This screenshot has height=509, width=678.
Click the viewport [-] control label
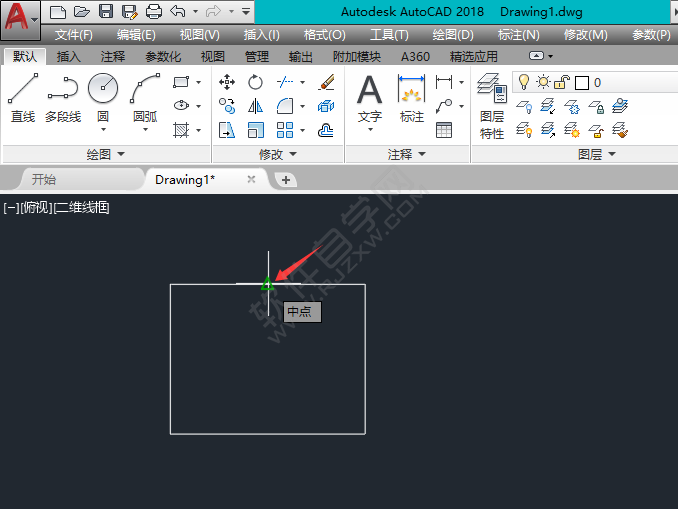(x=11, y=208)
